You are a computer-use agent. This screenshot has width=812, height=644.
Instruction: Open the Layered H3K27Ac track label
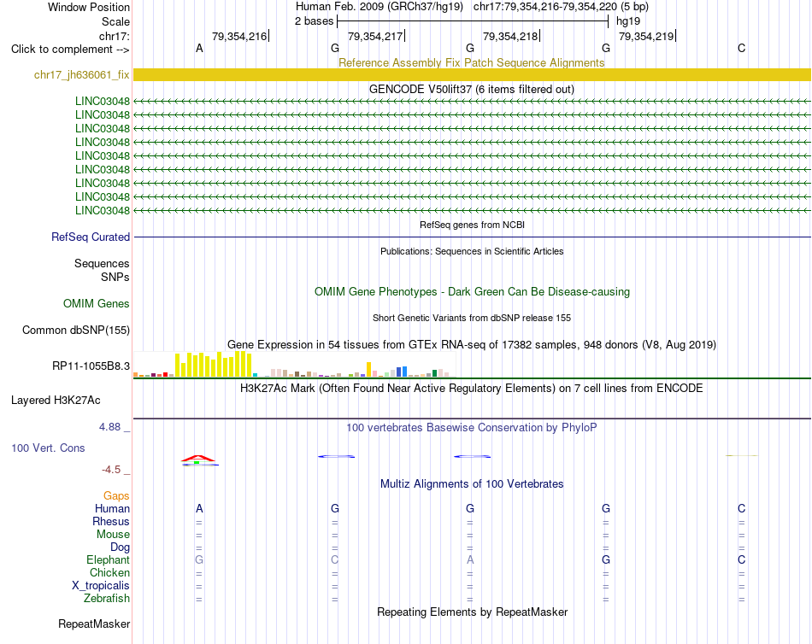click(x=56, y=401)
